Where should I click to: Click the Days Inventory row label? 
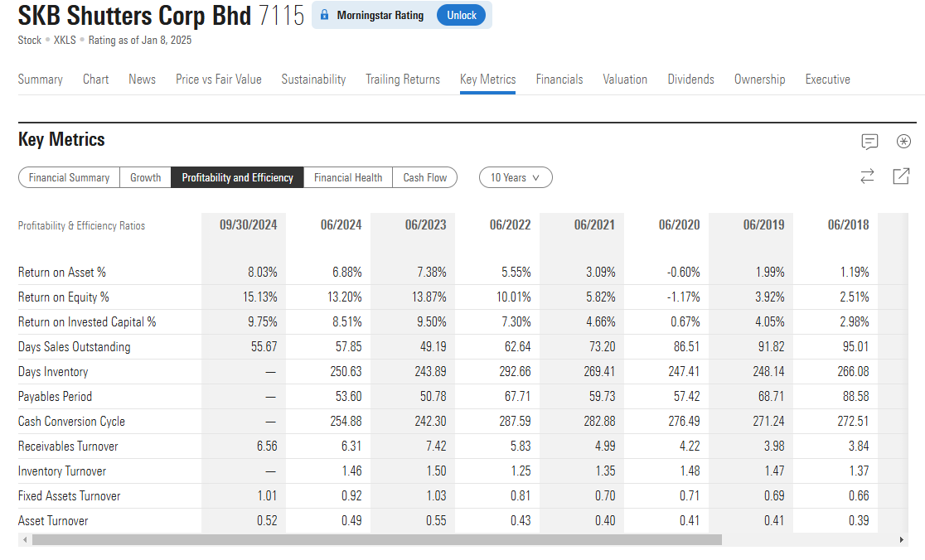tap(53, 372)
